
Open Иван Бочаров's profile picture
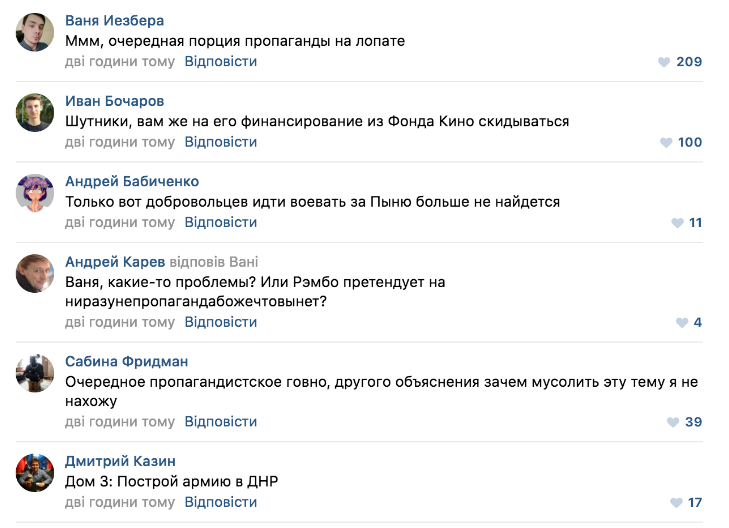pyautogui.click(x=35, y=113)
